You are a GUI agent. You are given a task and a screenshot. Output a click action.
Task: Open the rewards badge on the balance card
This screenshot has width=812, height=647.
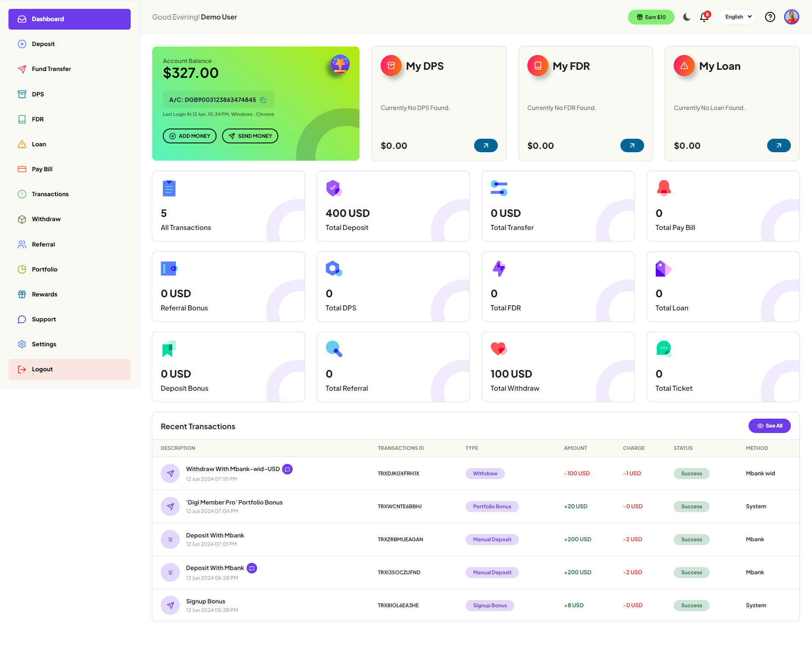click(340, 65)
